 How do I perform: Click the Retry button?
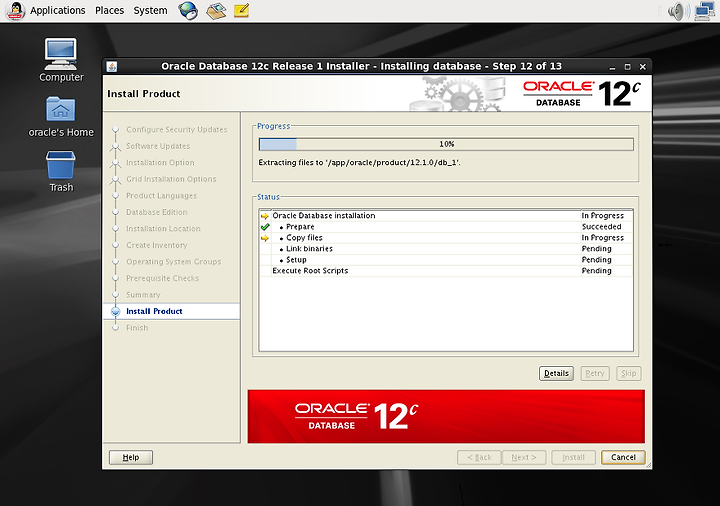(595, 373)
